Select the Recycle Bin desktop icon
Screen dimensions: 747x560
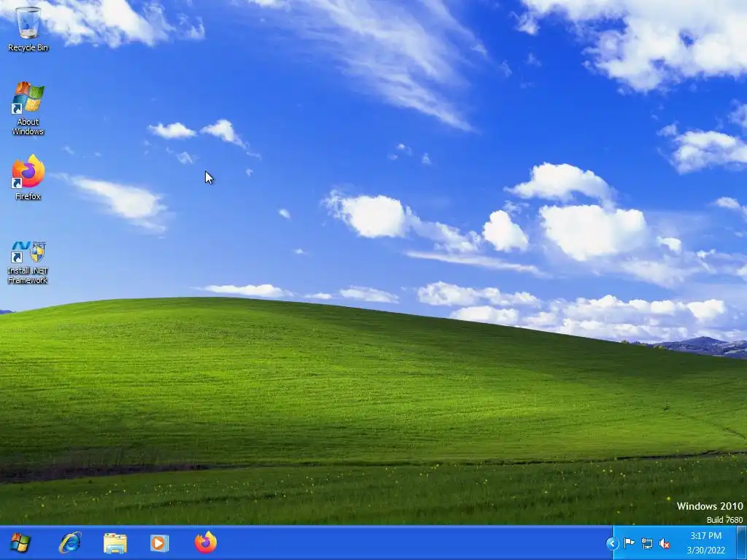tap(28, 28)
